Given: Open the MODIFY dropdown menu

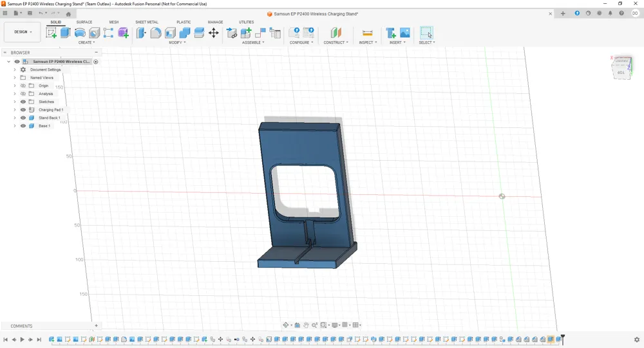Looking at the screenshot, I should coord(178,42).
